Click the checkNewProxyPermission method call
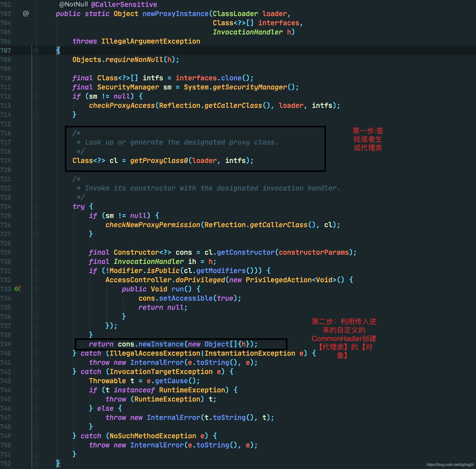The width and height of the screenshot is (476, 469). click(x=153, y=225)
